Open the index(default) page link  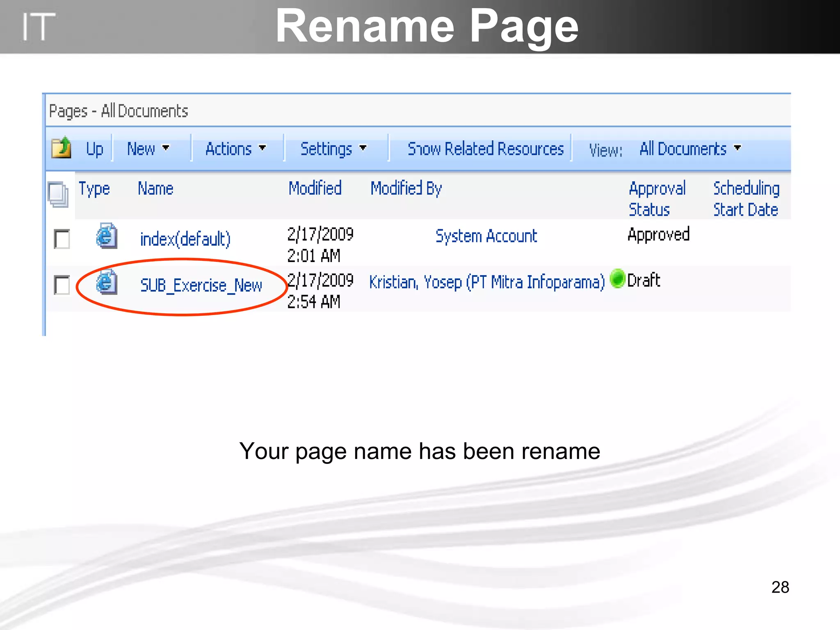185,239
